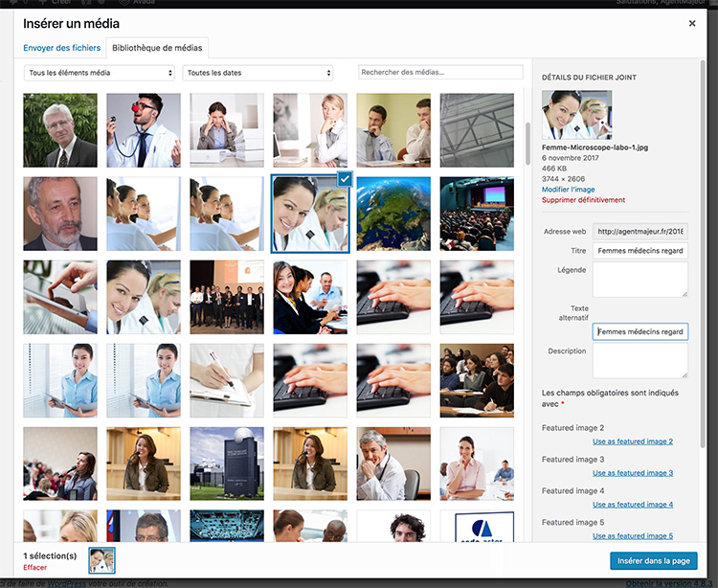718x588 pixels.
Task: Click the Légende text area
Action: click(x=640, y=280)
